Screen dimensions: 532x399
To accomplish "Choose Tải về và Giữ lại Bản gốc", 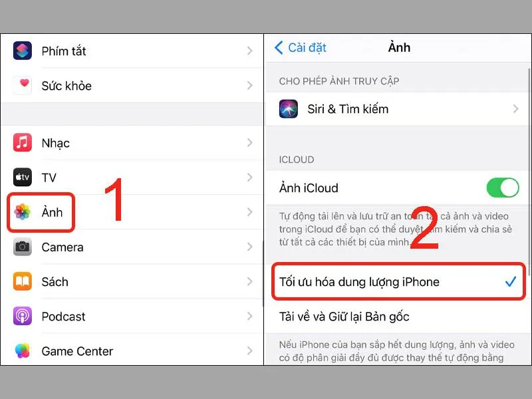I will 398,317.
